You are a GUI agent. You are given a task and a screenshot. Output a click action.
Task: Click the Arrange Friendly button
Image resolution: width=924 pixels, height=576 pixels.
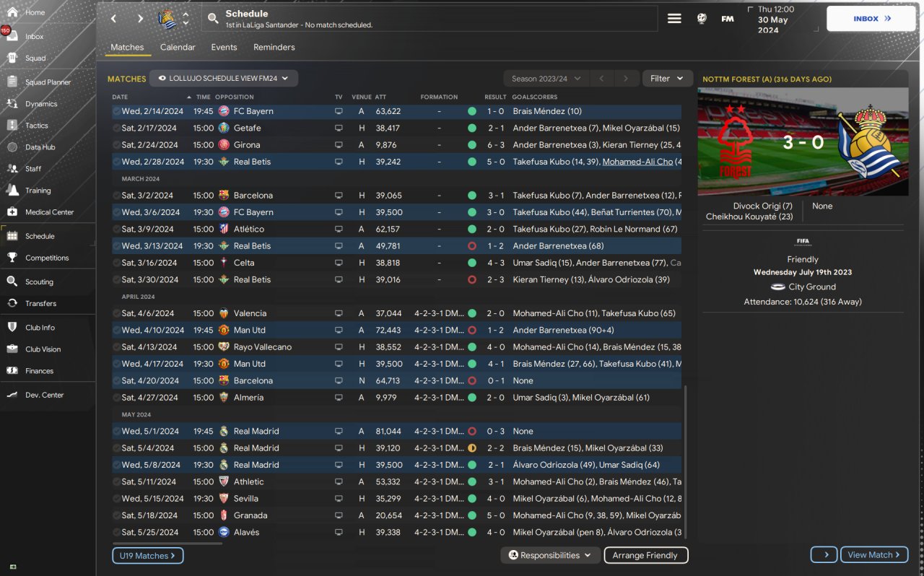[645, 555]
